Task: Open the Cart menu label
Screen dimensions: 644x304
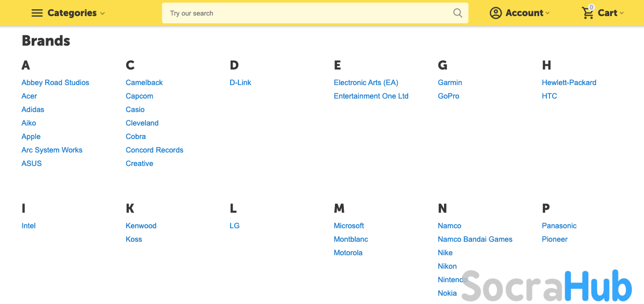Action: click(607, 13)
